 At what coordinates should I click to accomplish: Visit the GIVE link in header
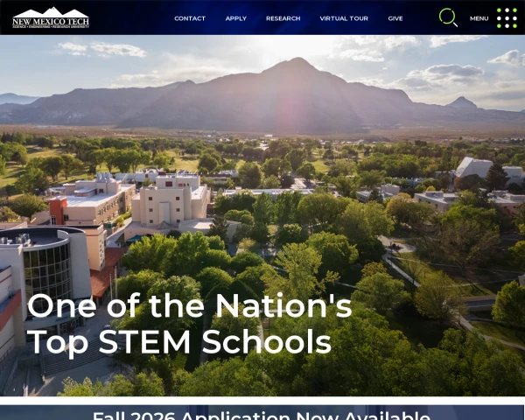point(395,18)
